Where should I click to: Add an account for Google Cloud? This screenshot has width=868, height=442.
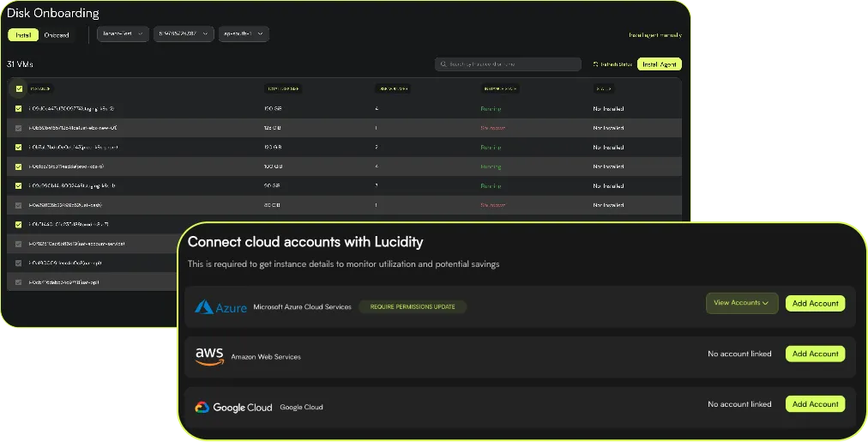pos(816,404)
